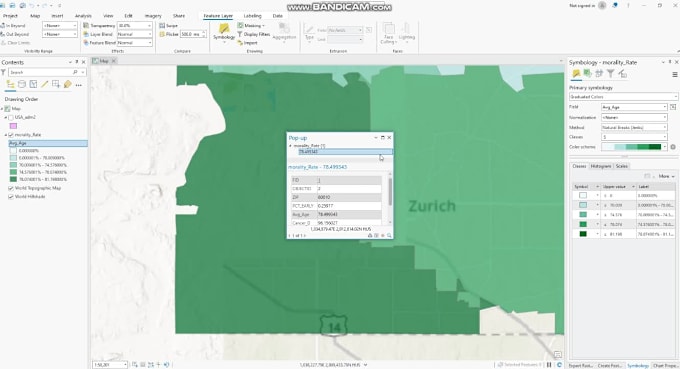This screenshot has height=369, width=680.
Task: Click List By Data Source icon
Action: point(22,85)
